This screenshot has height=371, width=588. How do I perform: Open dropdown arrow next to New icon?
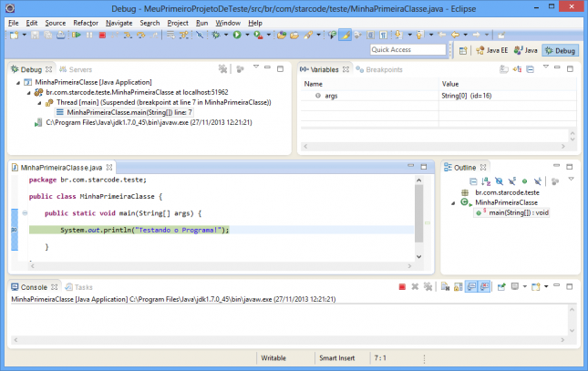click(x=25, y=35)
